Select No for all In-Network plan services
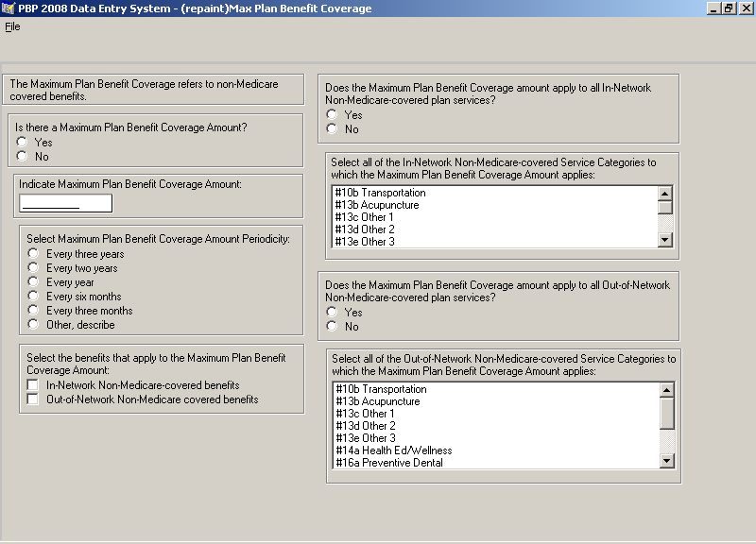The height and width of the screenshot is (544, 756). coord(332,128)
